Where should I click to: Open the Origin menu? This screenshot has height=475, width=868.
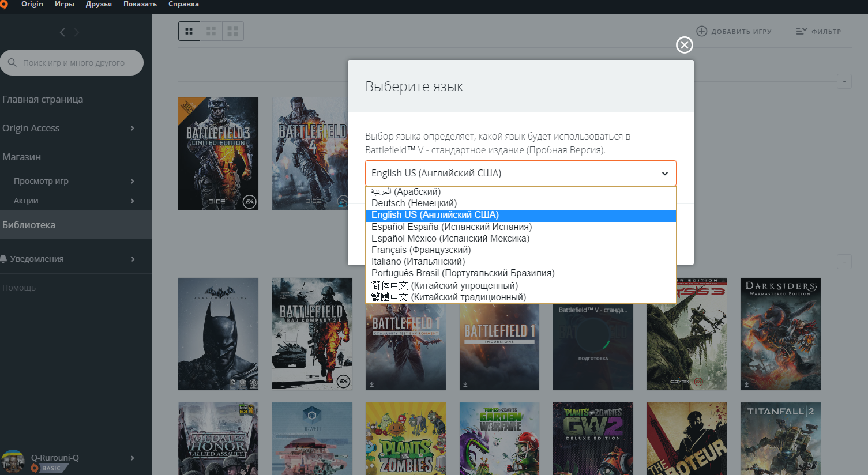tap(32, 4)
